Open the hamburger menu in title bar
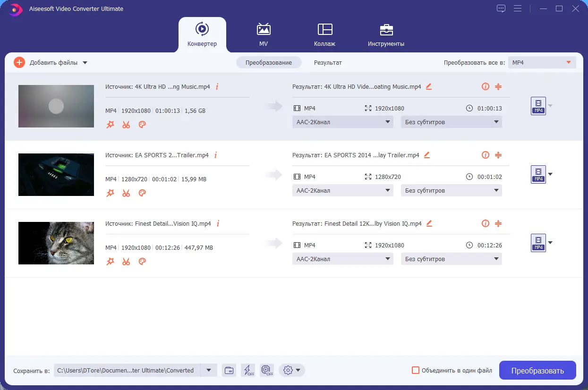 [x=518, y=8]
